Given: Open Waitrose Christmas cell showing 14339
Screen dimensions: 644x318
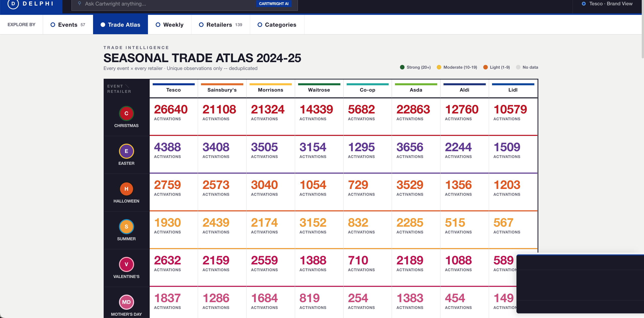Looking at the screenshot, I should pos(319,117).
